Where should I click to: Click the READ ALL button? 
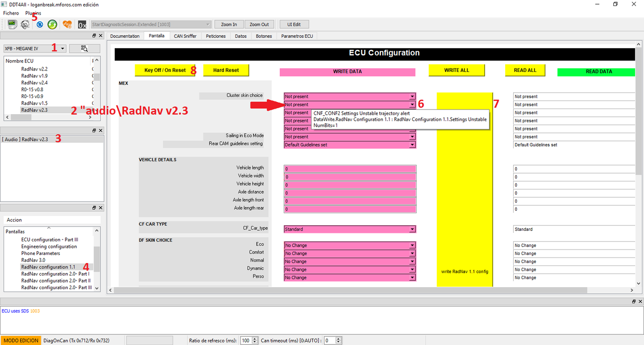(525, 70)
